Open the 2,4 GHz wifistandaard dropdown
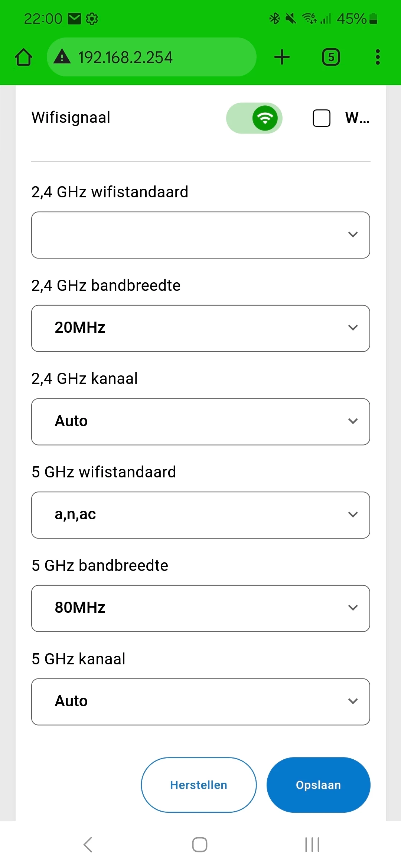Image resolution: width=401 pixels, height=868 pixels. [200, 235]
